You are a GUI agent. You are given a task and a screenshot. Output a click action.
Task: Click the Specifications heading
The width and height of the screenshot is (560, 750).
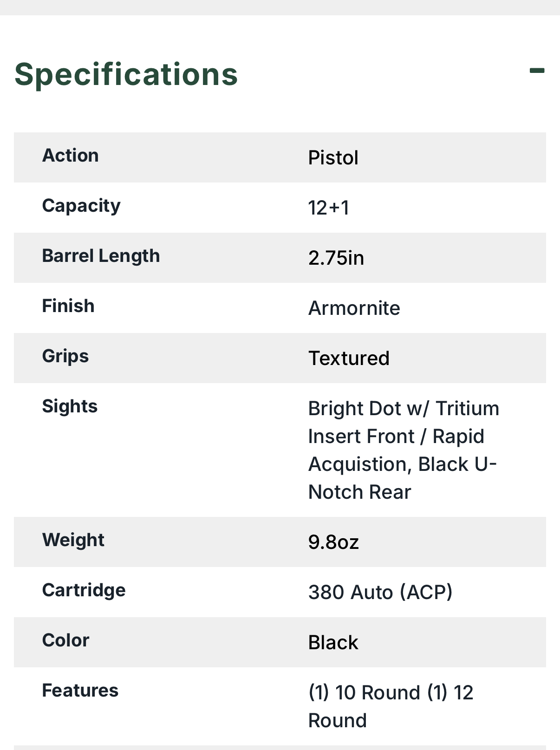click(126, 74)
